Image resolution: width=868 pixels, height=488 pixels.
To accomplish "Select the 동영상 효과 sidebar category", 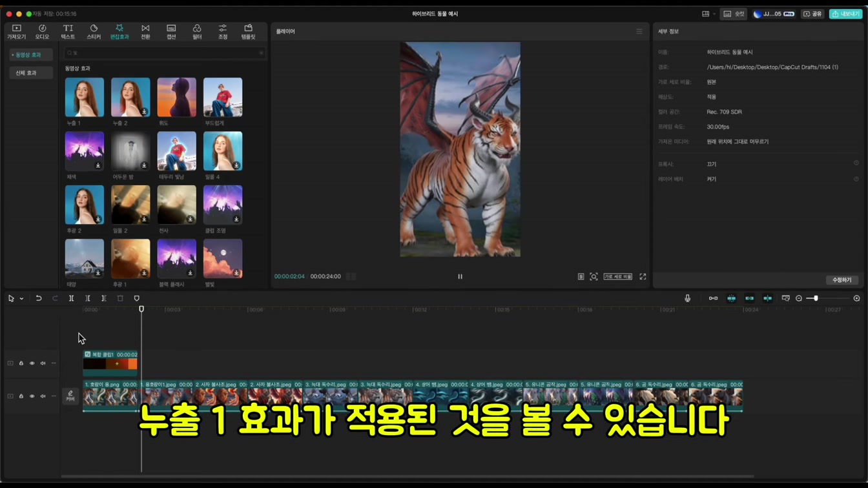I will [x=30, y=55].
